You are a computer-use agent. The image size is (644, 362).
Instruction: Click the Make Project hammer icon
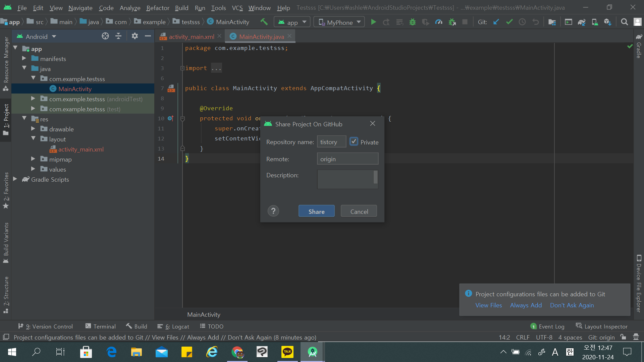[x=264, y=22]
